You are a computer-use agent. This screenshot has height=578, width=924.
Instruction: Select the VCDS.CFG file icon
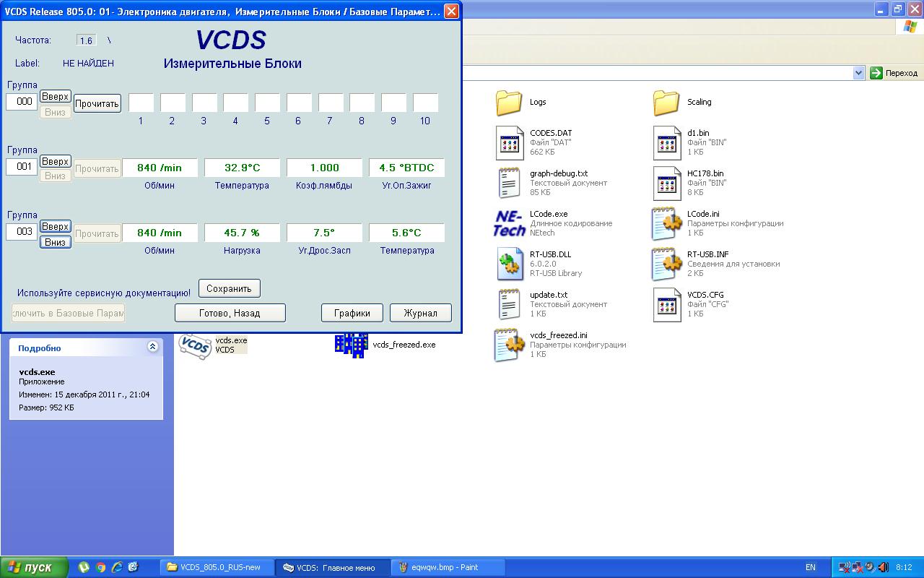click(x=666, y=304)
